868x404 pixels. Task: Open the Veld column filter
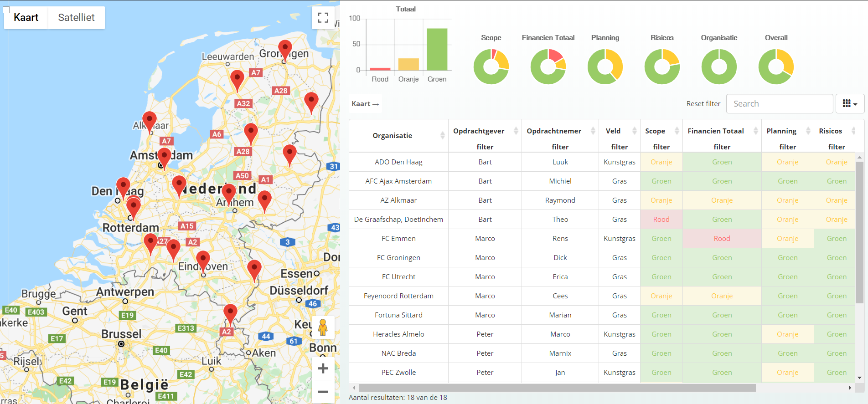click(x=619, y=147)
